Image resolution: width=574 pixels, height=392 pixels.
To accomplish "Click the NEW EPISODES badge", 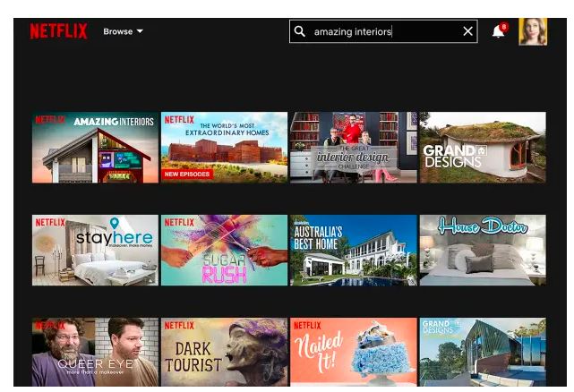I will [187, 175].
